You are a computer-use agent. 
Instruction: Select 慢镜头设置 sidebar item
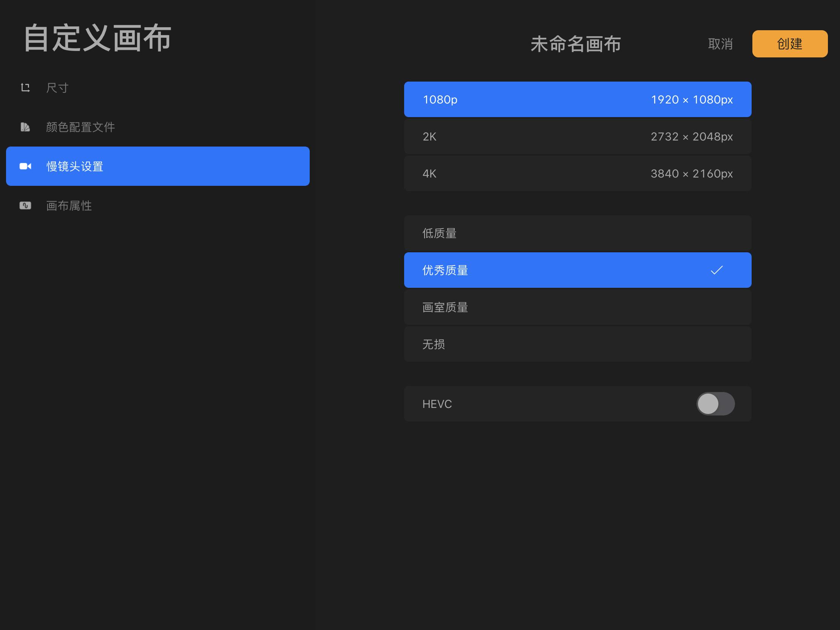[157, 166]
